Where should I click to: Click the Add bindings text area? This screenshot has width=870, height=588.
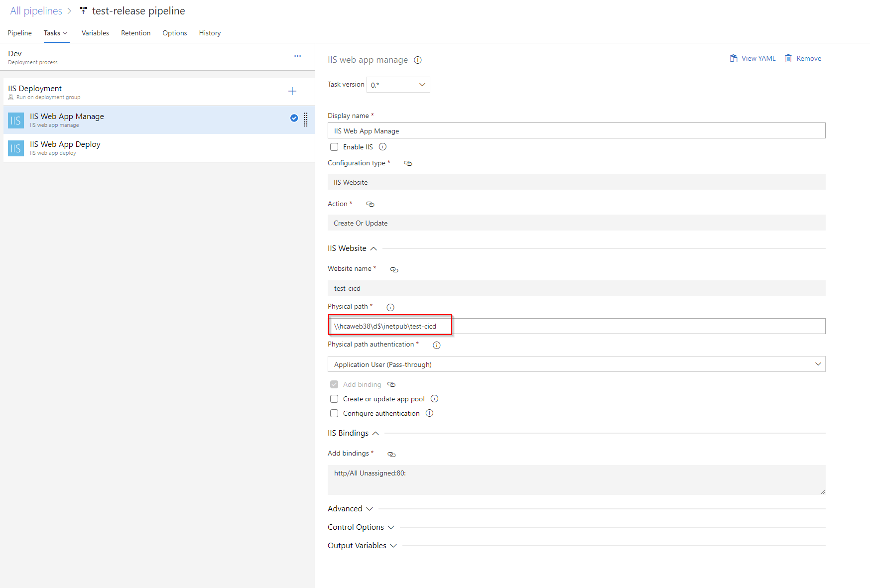(x=576, y=480)
